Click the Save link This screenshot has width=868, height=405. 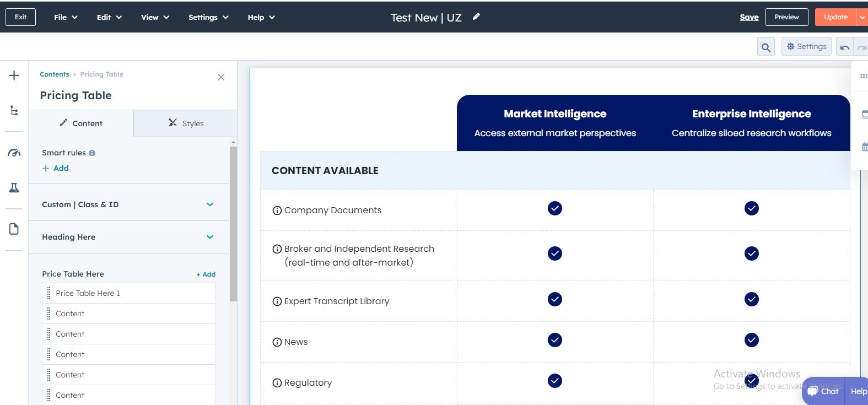[x=749, y=17]
